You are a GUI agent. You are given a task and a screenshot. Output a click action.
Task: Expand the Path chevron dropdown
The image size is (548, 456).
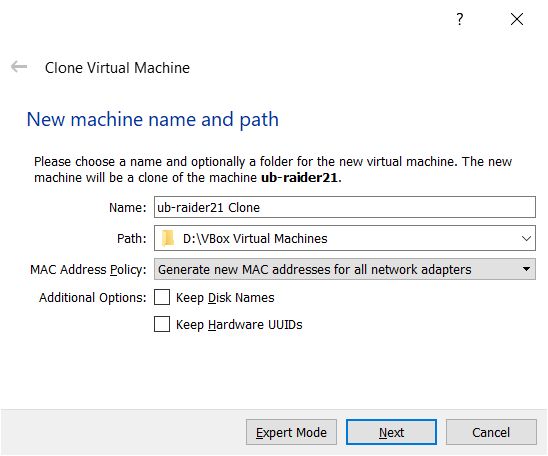526,239
